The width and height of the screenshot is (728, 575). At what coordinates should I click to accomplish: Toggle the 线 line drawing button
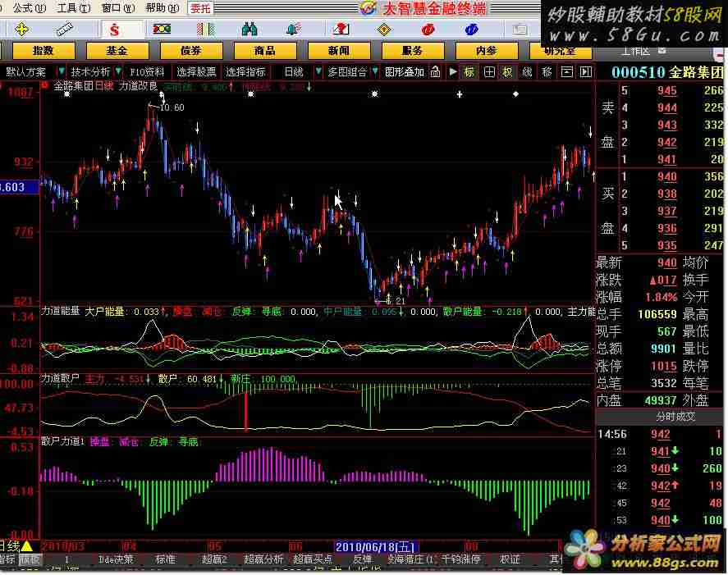pyautogui.click(x=527, y=72)
